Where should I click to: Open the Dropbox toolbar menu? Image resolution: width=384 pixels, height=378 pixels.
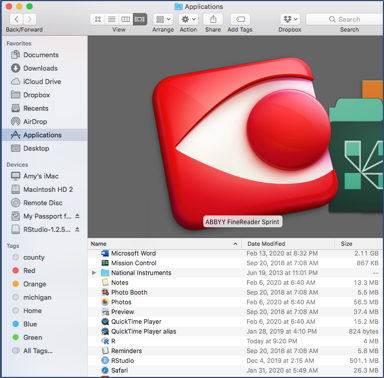tap(290, 19)
